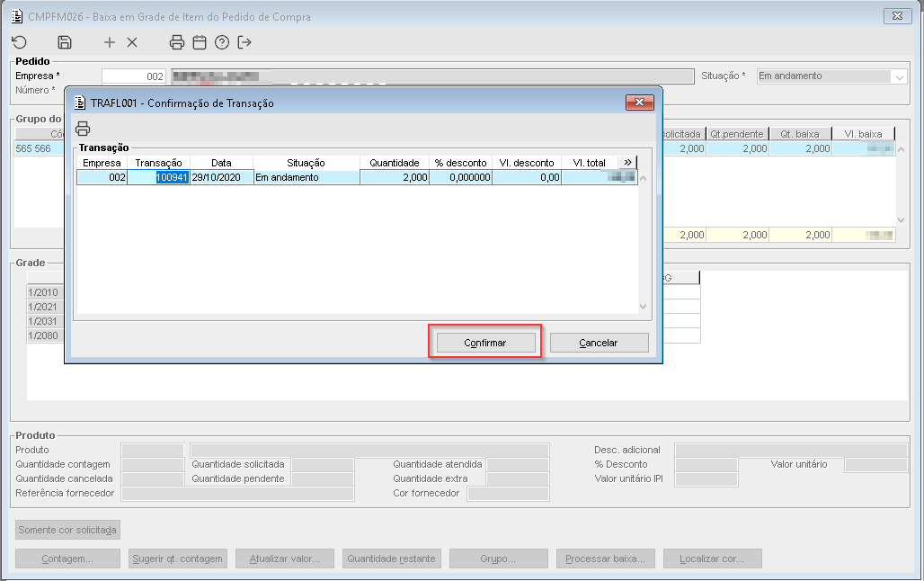Click the X delete icon in toolbar

point(132,42)
